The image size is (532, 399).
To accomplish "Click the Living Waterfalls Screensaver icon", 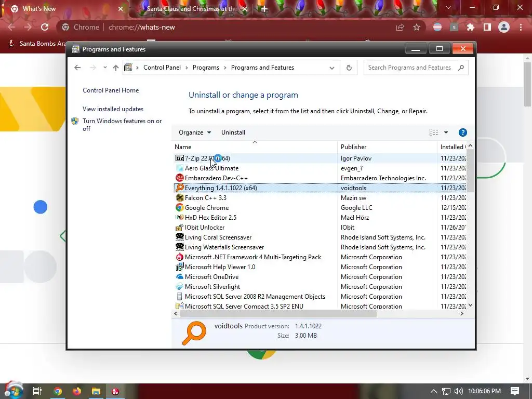I will pos(179,247).
